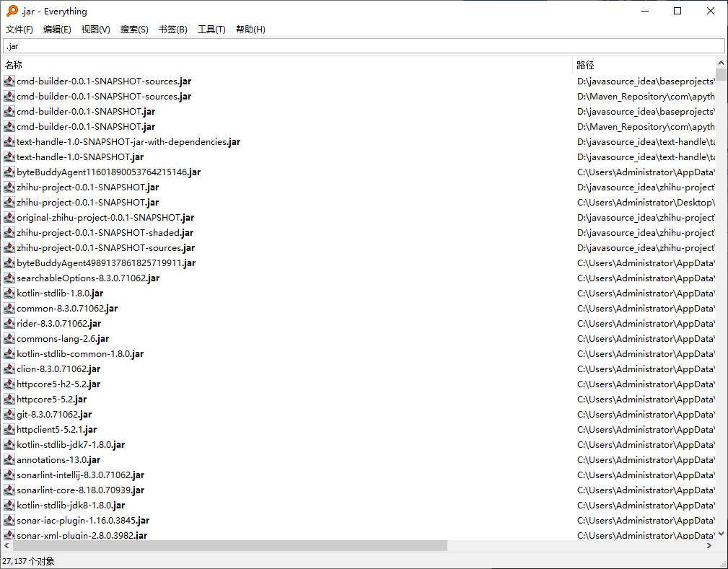728x569 pixels.
Task: Click jar icon of kotlin-stdlib-jdk7-1.8.0.jar
Action: (9, 445)
